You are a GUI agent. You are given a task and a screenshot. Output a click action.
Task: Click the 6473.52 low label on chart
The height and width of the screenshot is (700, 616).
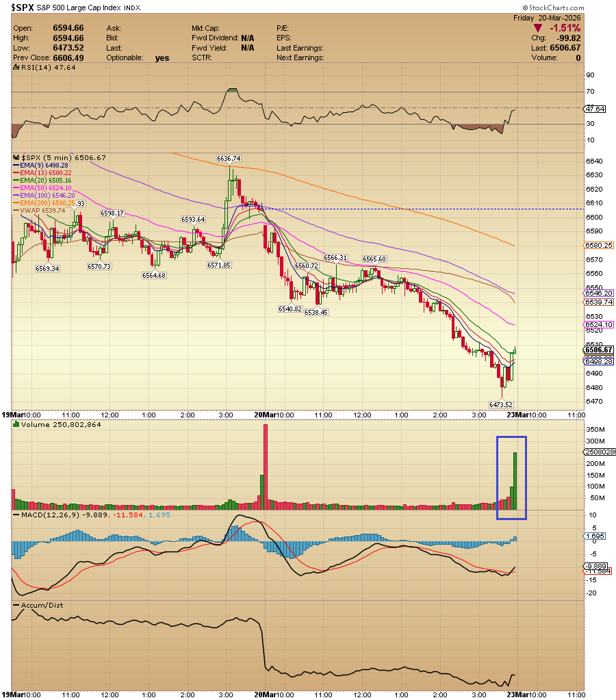pos(501,404)
